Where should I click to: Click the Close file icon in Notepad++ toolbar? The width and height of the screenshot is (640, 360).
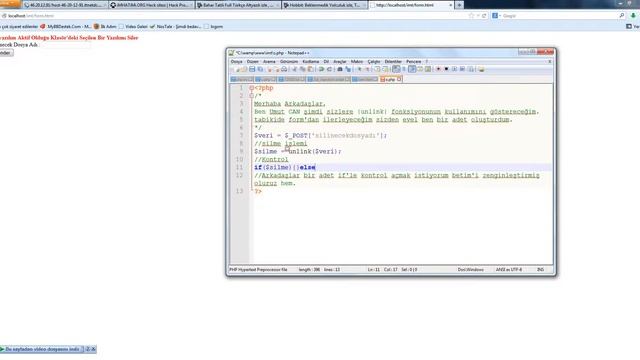point(269,69)
